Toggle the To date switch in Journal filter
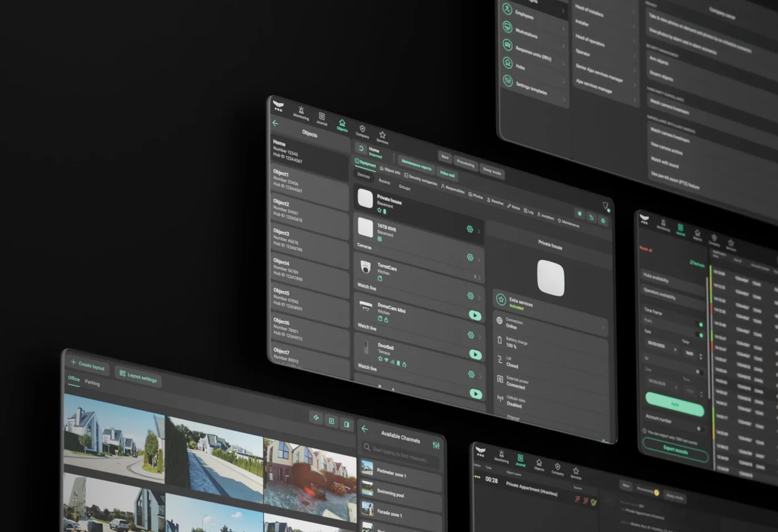The image size is (778, 532). point(699,372)
